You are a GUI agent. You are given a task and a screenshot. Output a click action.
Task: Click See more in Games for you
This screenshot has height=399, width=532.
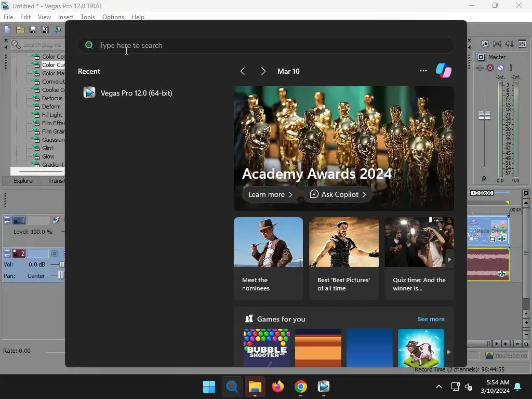[431, 319]
